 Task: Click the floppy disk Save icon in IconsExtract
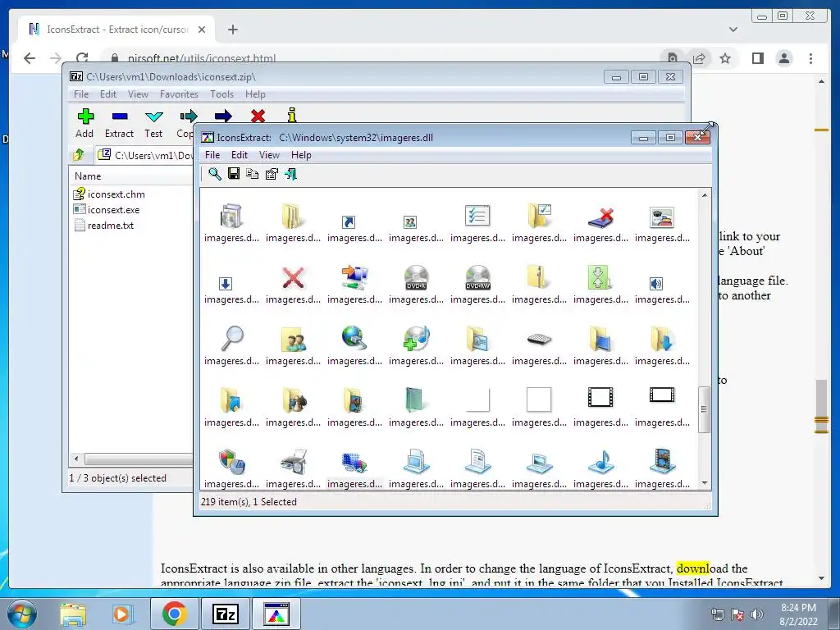click(234, 174)
